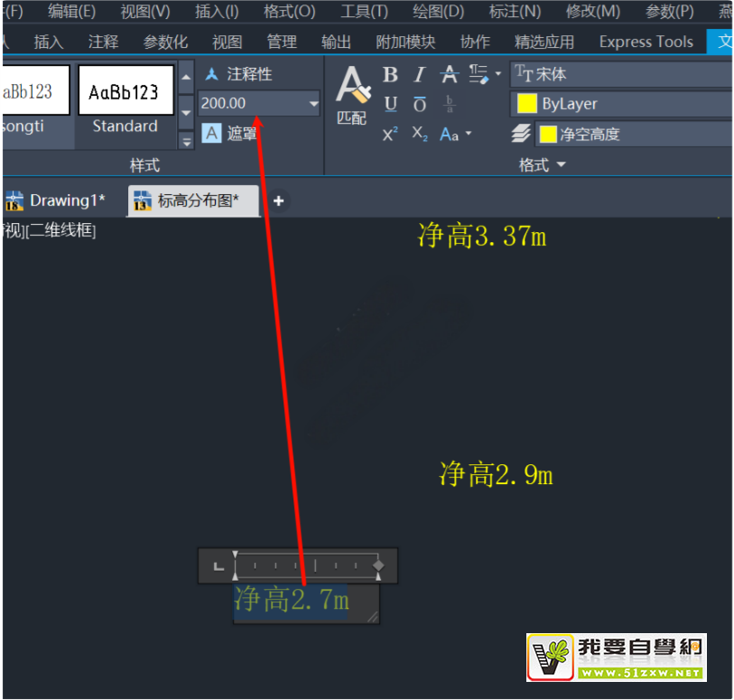Open the 宋体 font dropdown
734x700 pixels.
(623, 74)
